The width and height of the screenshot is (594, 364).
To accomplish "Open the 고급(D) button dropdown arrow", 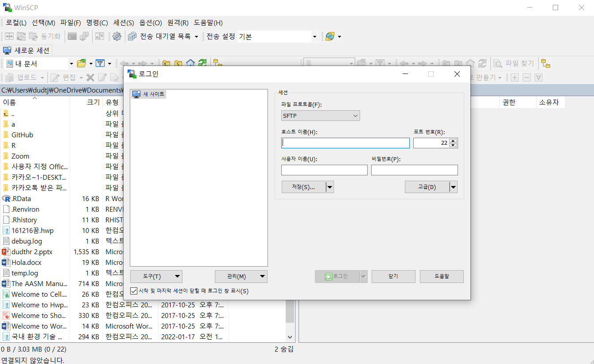I will tap(453, 187).
